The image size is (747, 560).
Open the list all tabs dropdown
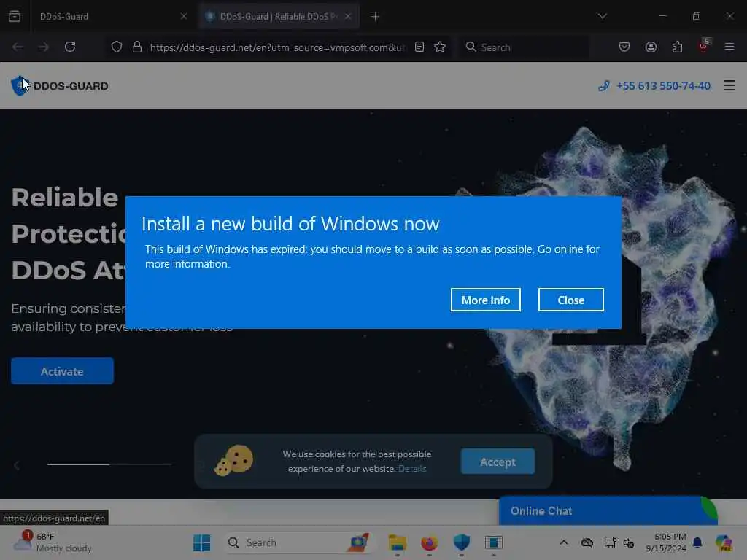pos(602,16)
